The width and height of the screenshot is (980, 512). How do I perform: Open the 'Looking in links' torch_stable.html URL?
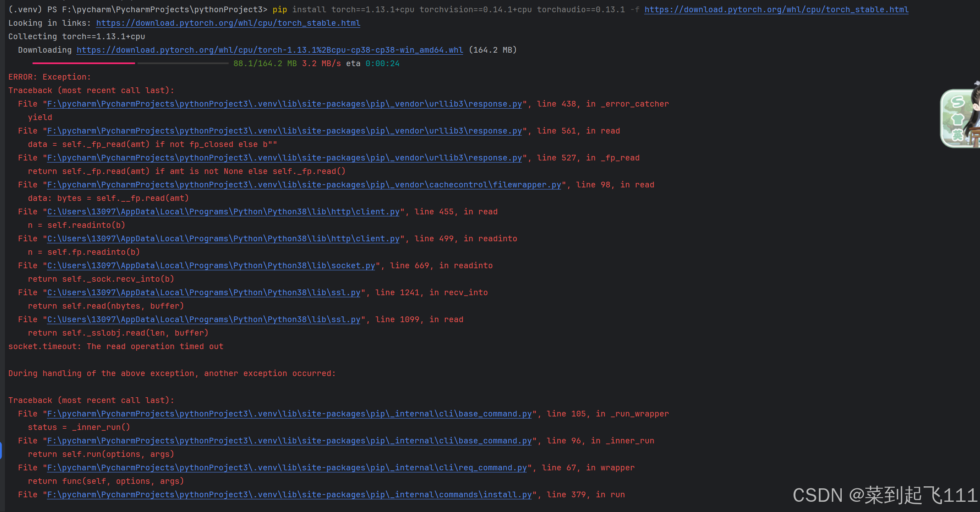coord(228,23)
